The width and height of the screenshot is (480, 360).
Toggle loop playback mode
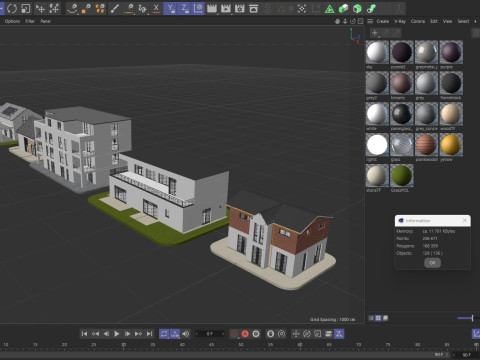tap(164, 334)
